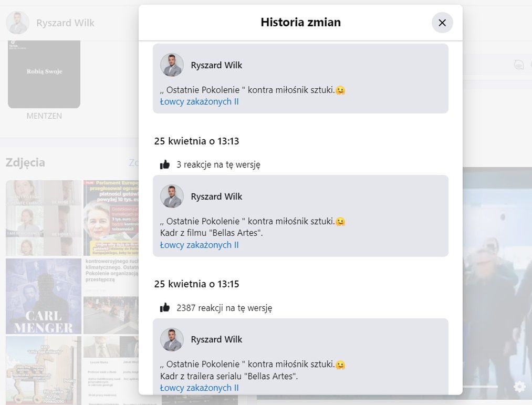The height and width of the screenshot is (405, 532).
Task: Open Łowcy zakażonych II link in first version
Action: click(x=199, y=101)
